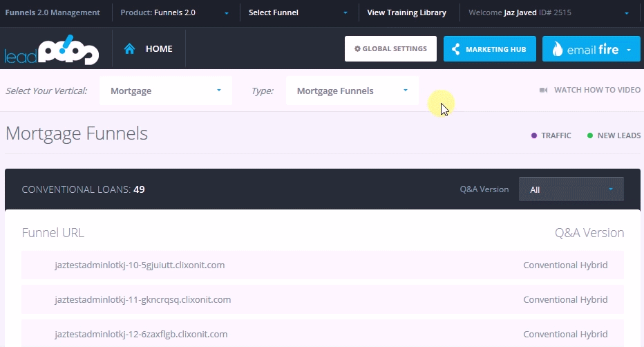
Task: Open the Mortgage vertical dropdown
Action: coord(166,91)
